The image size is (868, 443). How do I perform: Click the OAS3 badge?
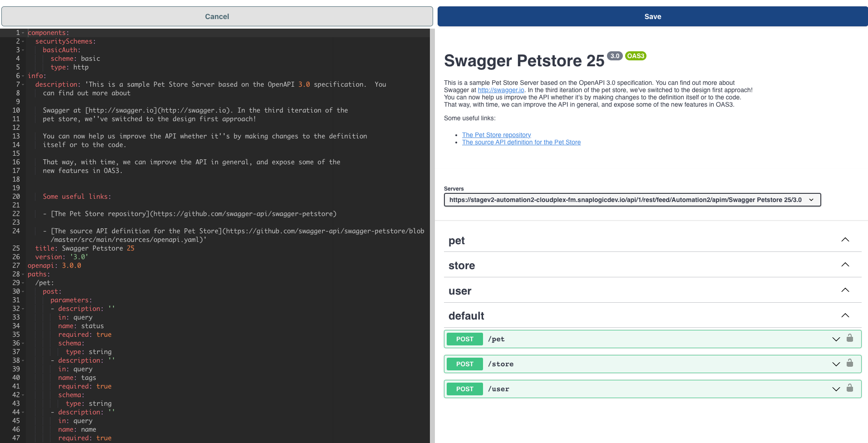636,56
